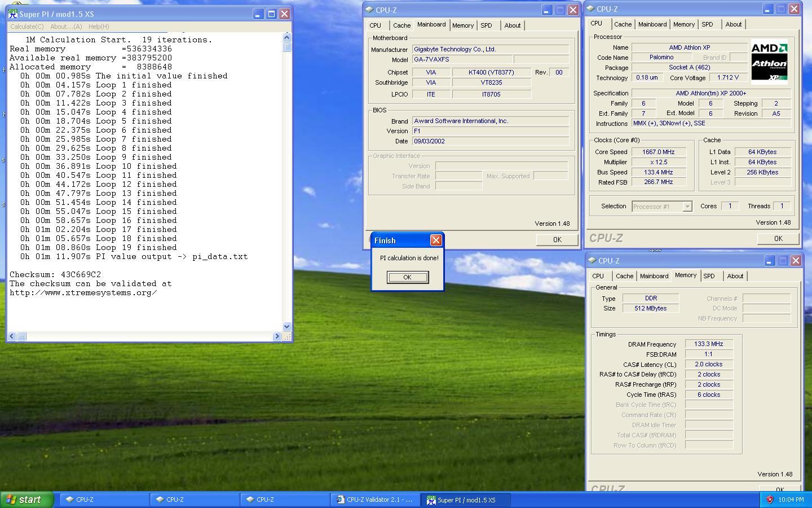Confirm OK in the Finish dialog

click(x=408, y=277)
